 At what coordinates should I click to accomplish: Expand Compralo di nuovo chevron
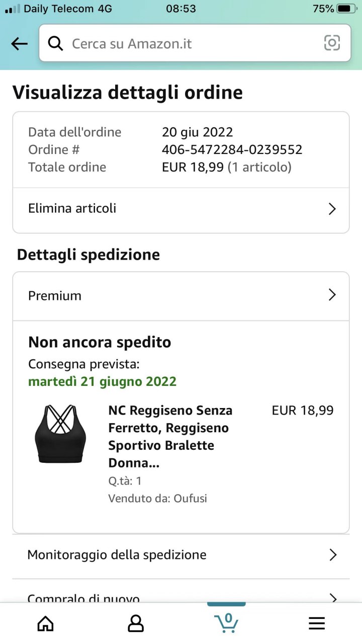pos(332,598)
